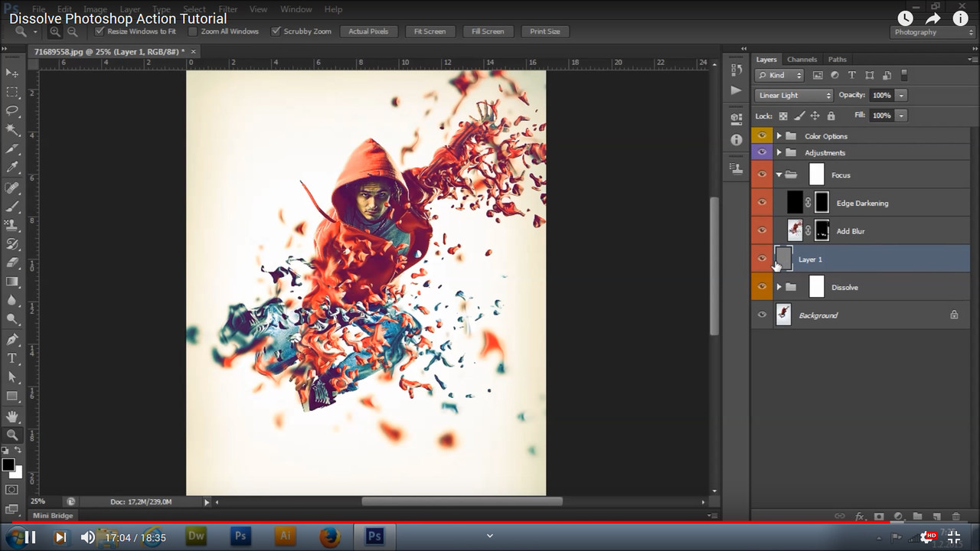The image size is (980, 551).
Task: Open the Linear Light blend mode dropdown
Action: (x=794, y=95)
